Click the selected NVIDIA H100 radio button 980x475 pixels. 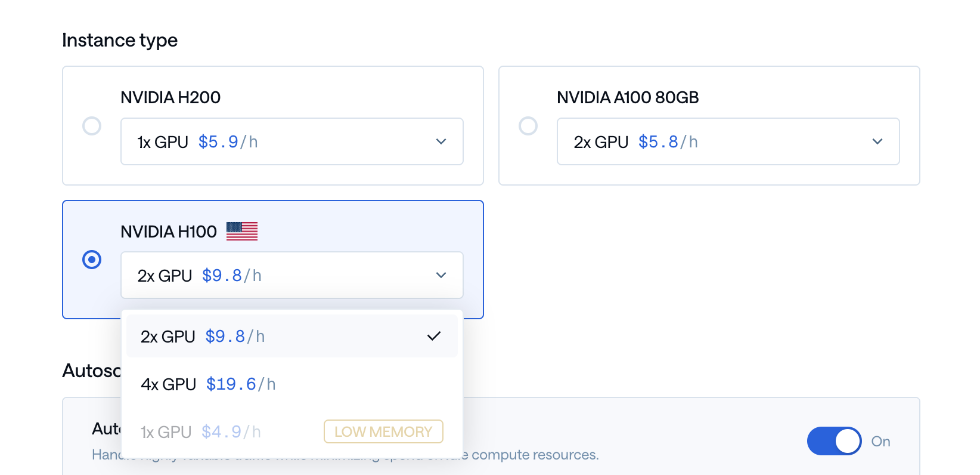(x=92, y=260)
